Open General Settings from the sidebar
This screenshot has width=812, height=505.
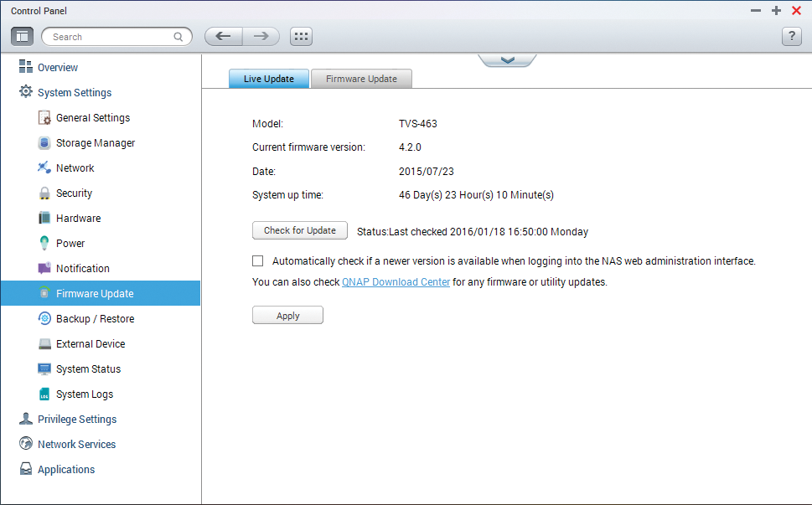click(92, 118)
